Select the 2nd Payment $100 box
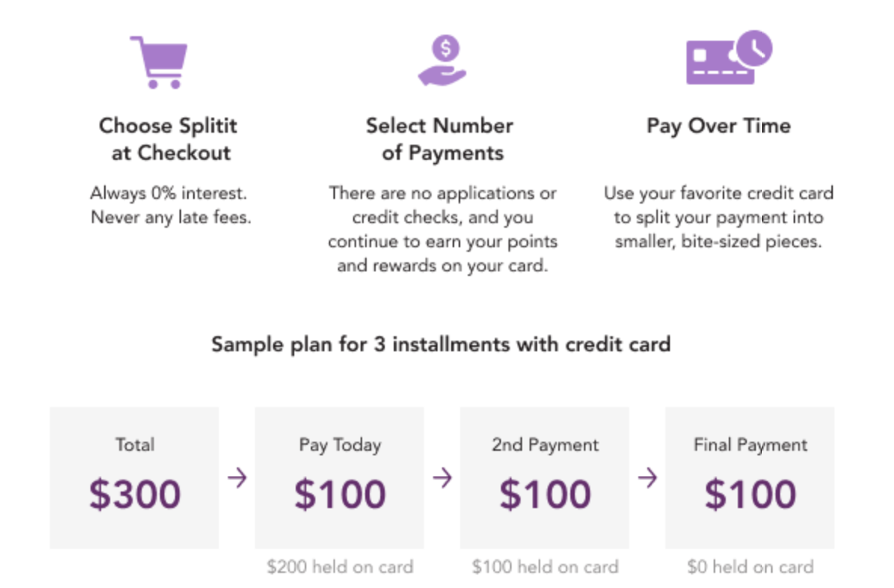894x588 pixels. click(545, 477)
